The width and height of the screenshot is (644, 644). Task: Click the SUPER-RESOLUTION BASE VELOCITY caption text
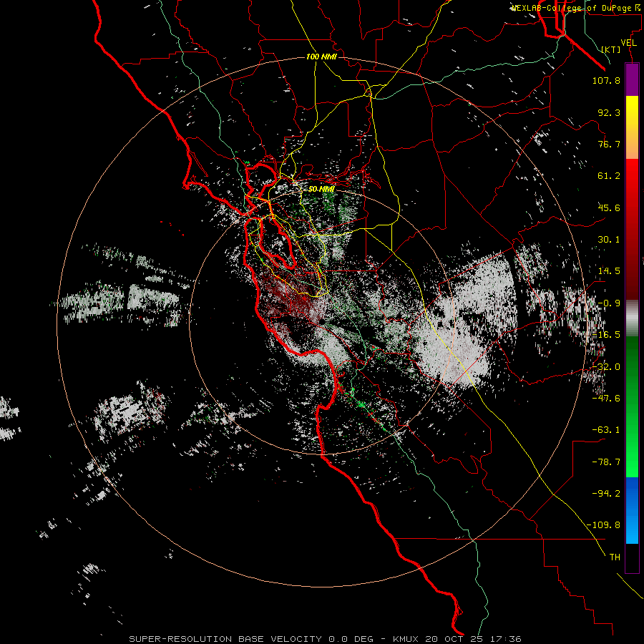click(x=225, y=639)
